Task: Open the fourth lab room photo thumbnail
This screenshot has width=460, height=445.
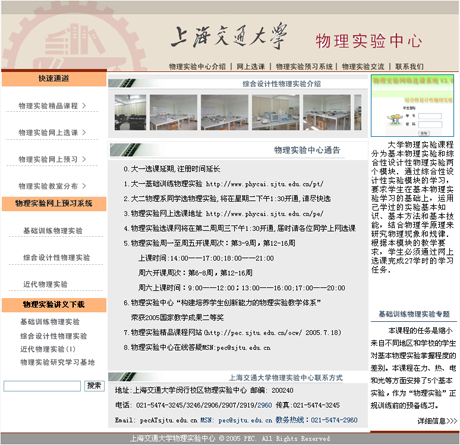Action: [276, 112]
